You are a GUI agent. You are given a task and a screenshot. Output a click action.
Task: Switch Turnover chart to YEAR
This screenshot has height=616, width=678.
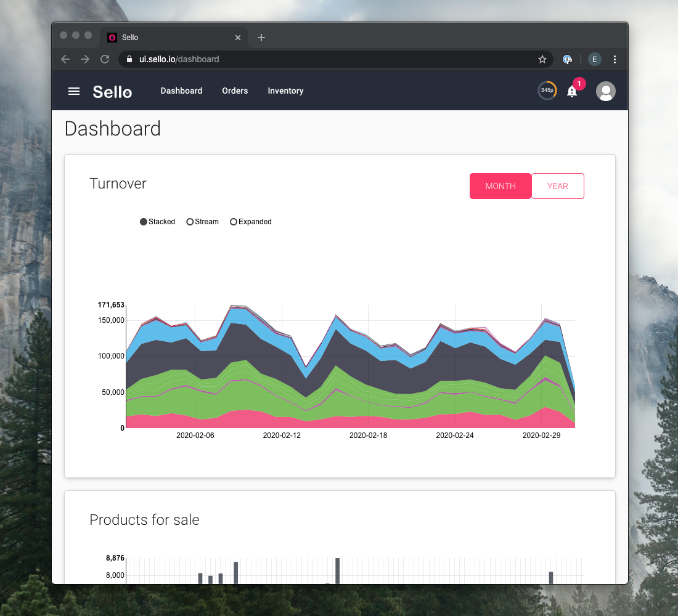[557, 186]
